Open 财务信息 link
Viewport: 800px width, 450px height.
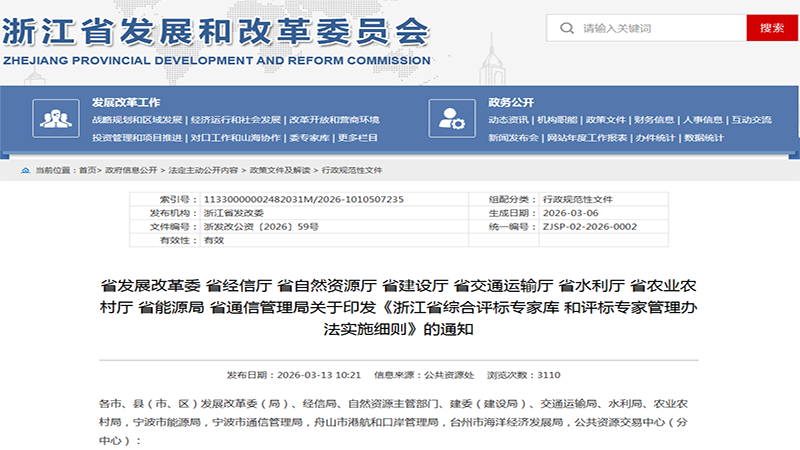[x=654, y=120]
